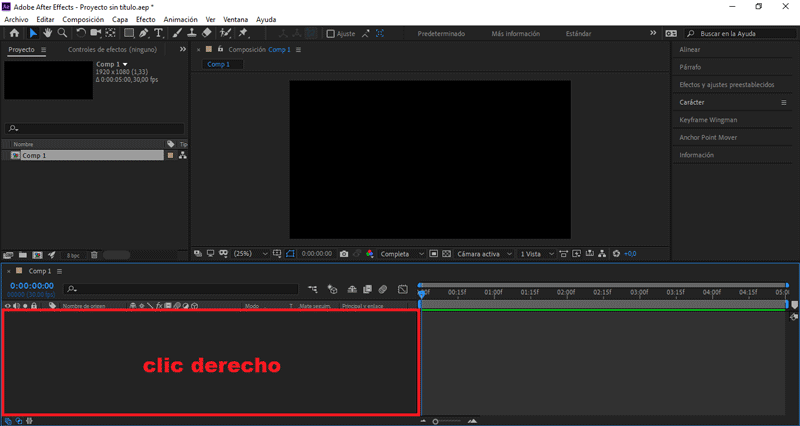Select the Zoom magnifier tool
Viewport: 800px width, 426px height.
(62, 33)
